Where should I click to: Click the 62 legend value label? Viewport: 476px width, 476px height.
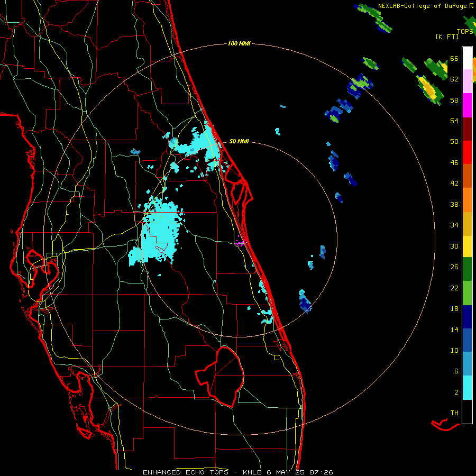(454, 79)
